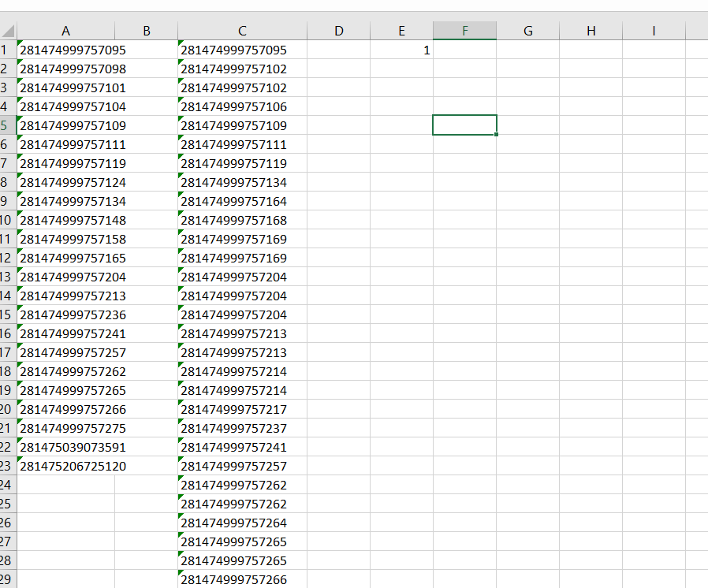Click cell C21 with 281474999757237

243,428
